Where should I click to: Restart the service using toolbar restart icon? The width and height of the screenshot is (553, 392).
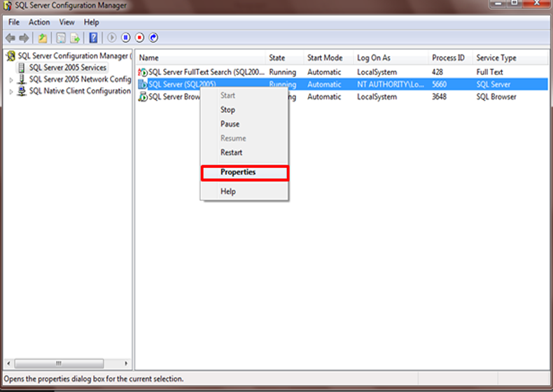point(154,38)
